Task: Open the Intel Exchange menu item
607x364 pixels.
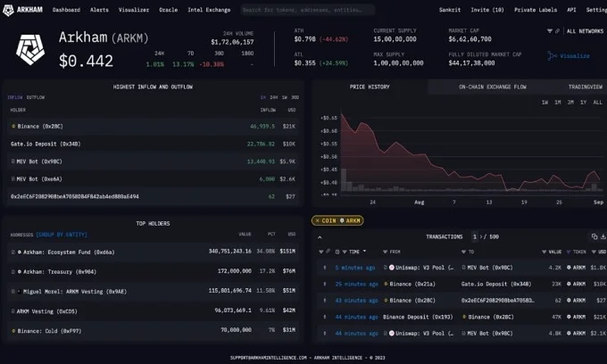Action: coord(208,10)
